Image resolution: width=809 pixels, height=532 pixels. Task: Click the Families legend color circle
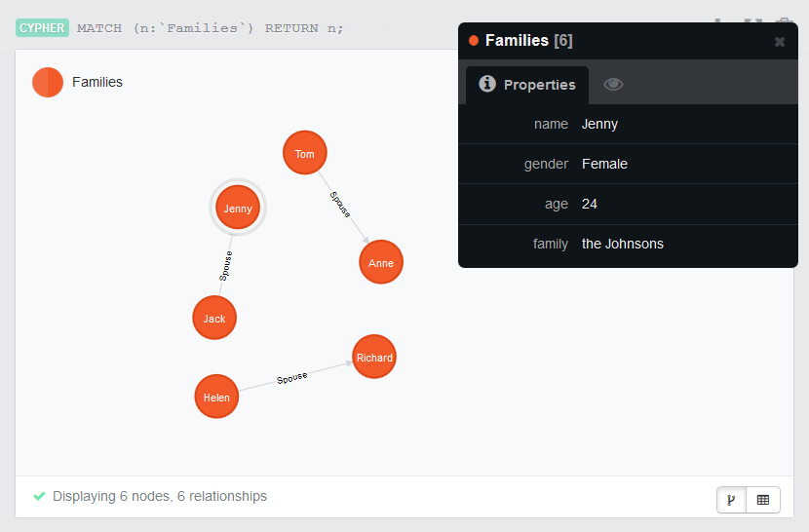tap(48, 82)
